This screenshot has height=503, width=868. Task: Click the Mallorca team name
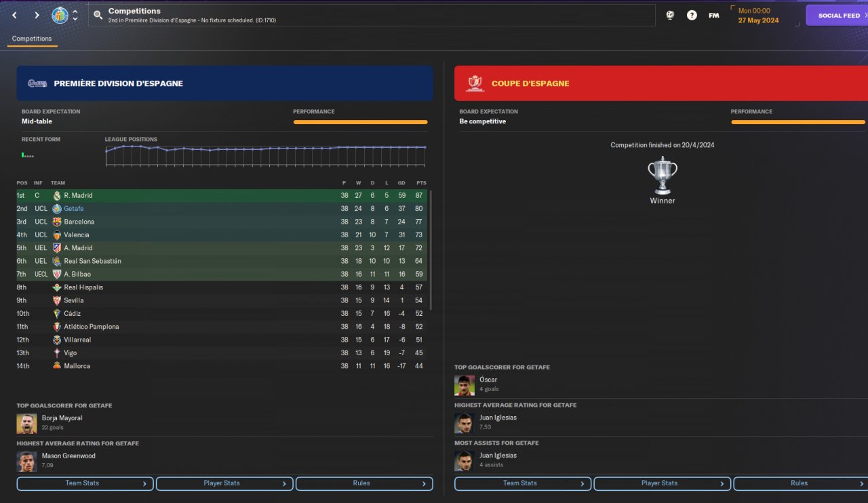(x=77, y=366)
